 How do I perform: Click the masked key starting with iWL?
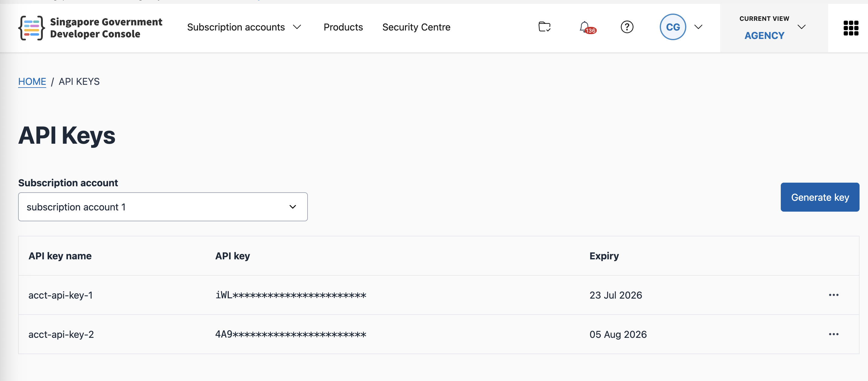coord(290,295)
